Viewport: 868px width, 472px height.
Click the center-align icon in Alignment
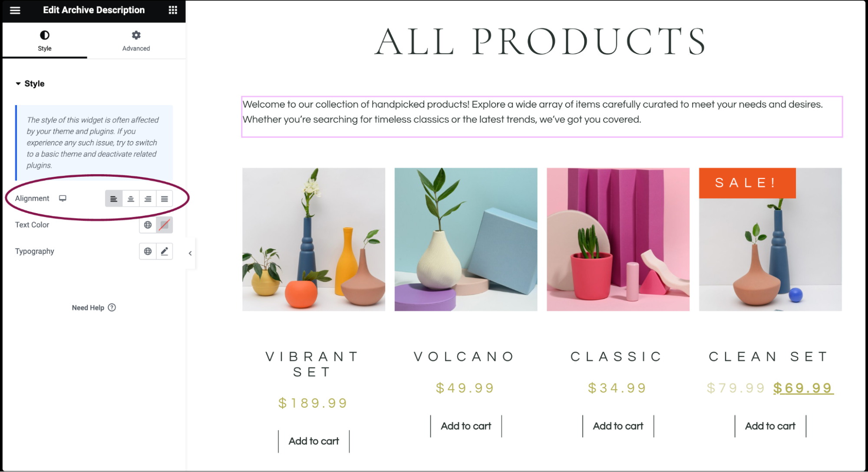[131, 198]
